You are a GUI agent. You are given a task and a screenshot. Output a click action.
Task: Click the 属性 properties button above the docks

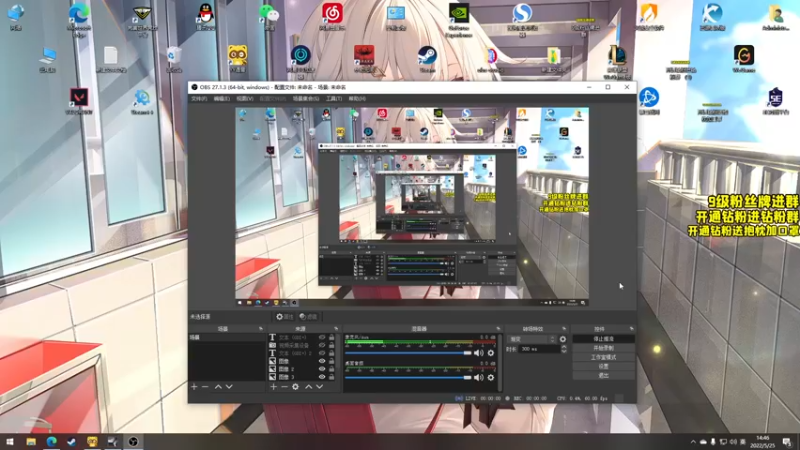click(x=285, y=317)
